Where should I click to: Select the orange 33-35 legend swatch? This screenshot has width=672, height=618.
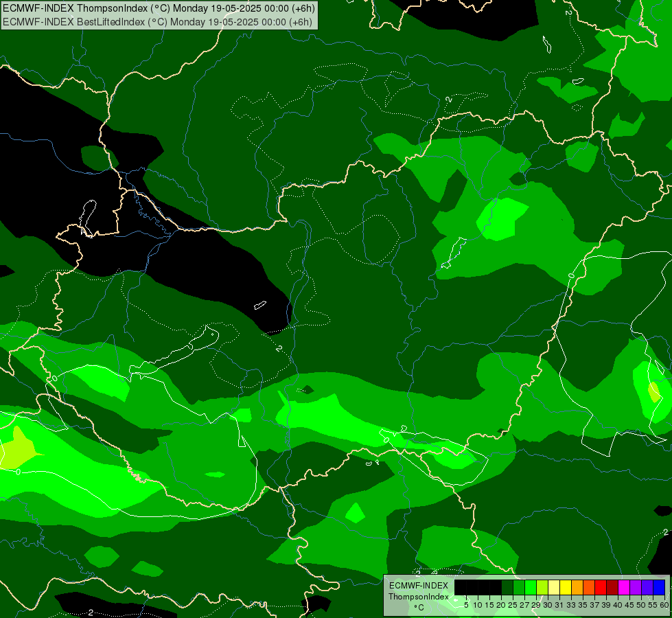pos(577,587)
